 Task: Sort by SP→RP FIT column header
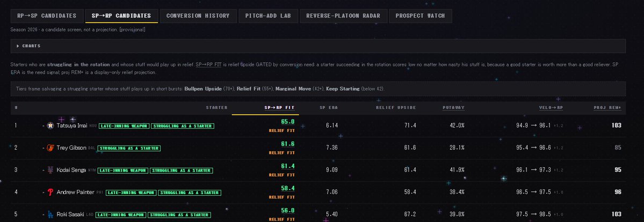(x=279, y=108)
